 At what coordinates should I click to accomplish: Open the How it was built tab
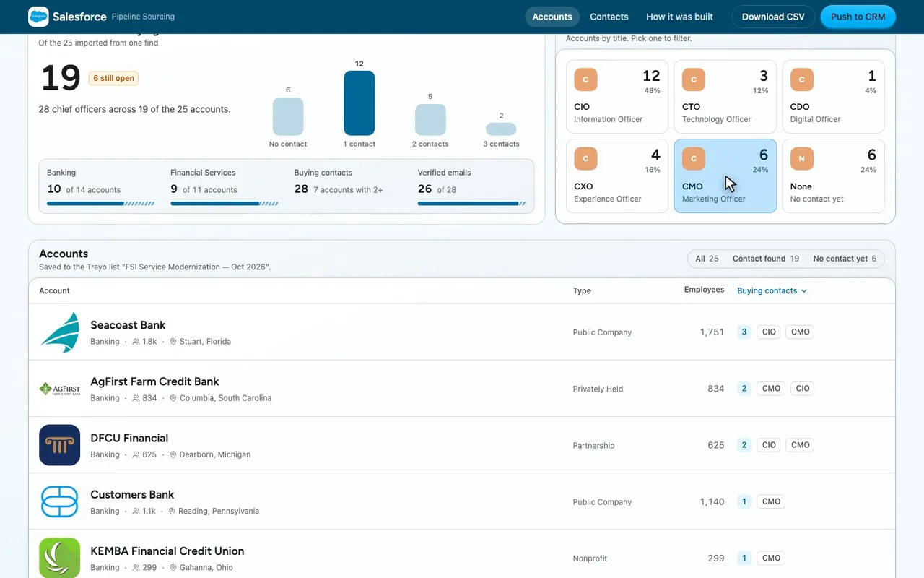tap(679, 17)
